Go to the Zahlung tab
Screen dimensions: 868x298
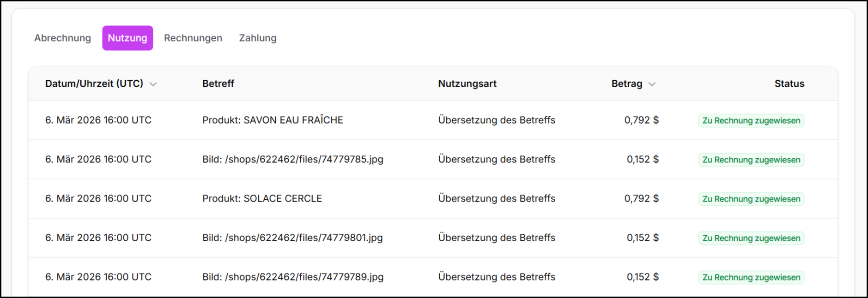click(x=258, y=38)
